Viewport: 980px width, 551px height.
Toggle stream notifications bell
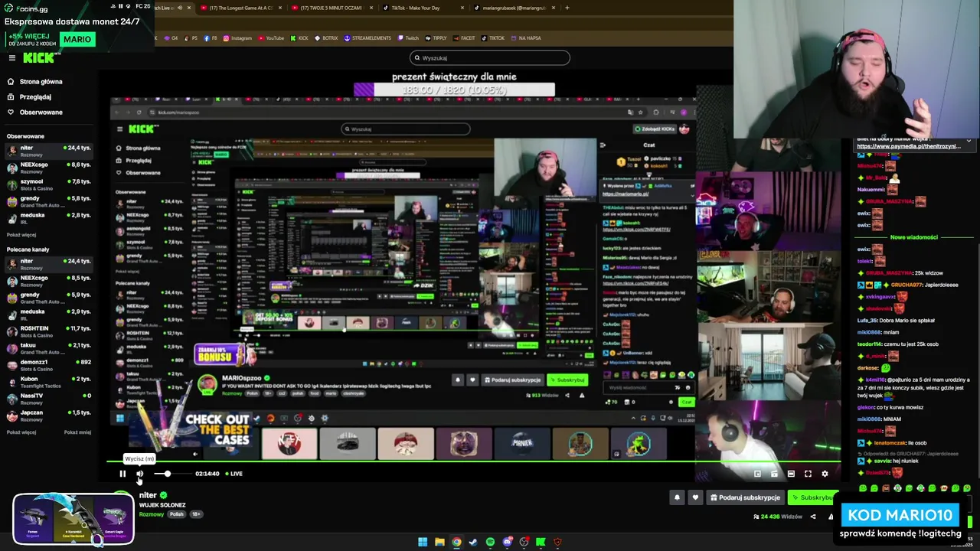coord(677,497)
